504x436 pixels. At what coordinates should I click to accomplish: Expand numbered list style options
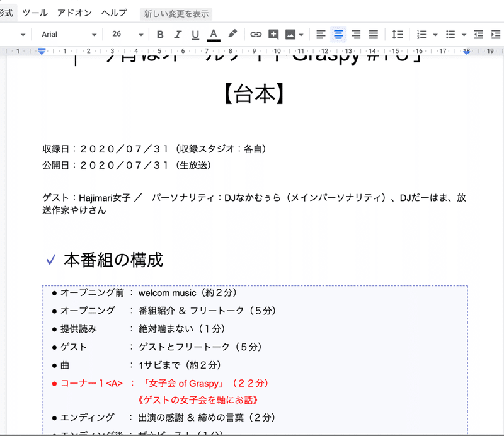(435, 35)
